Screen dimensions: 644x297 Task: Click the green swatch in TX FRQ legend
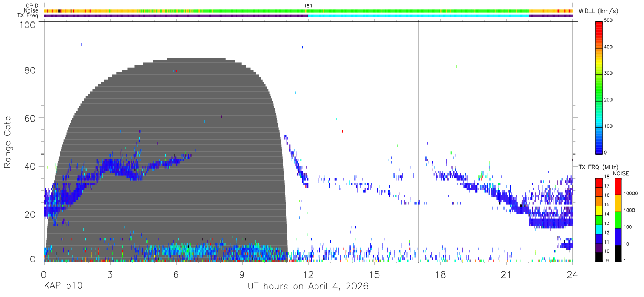click(599, 219)
